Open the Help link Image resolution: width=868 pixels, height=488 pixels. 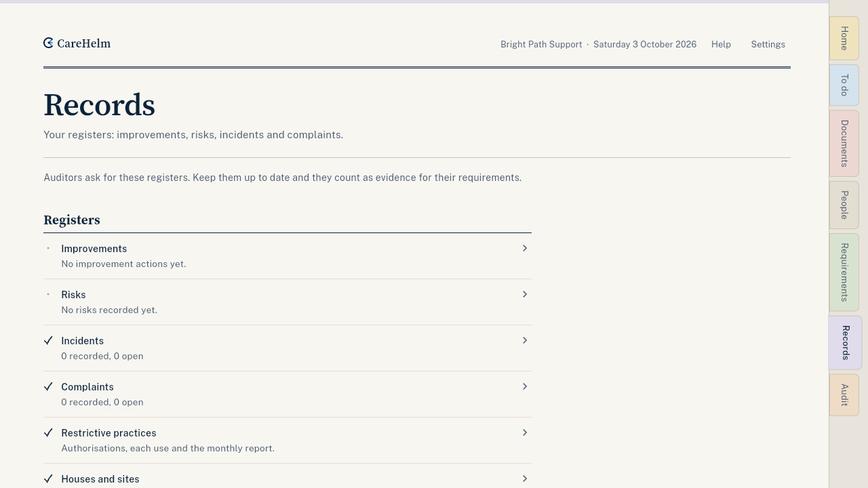pos(721,44)
